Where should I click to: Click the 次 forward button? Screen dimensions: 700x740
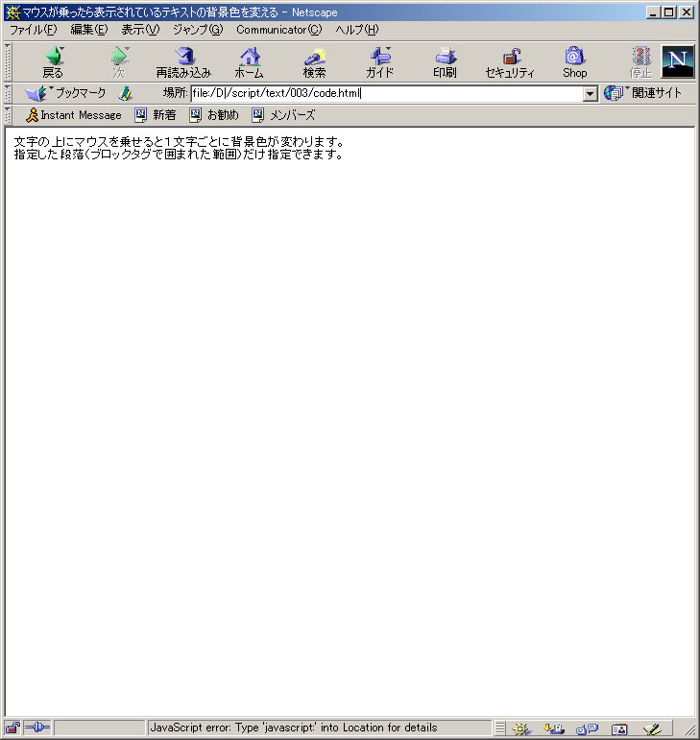tap(119, 62)
